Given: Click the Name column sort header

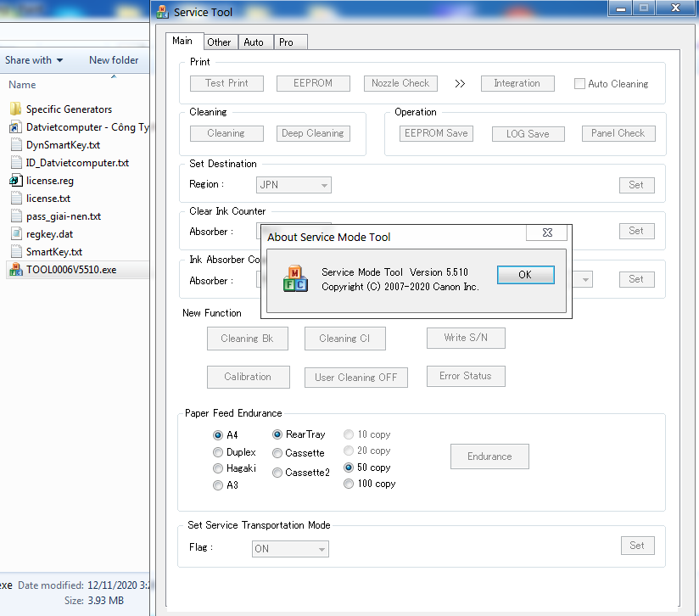Looking at the screenshot, I should click(x=22, y=85).
